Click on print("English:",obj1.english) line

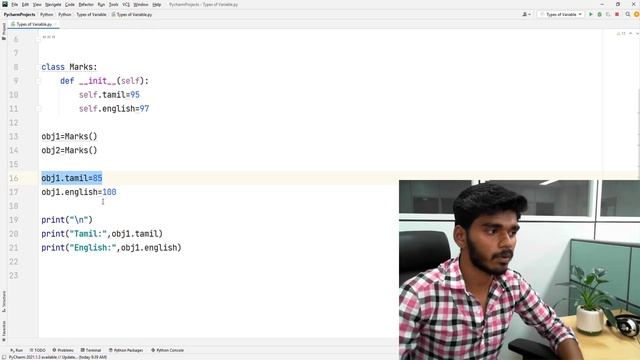coord(111,247)
